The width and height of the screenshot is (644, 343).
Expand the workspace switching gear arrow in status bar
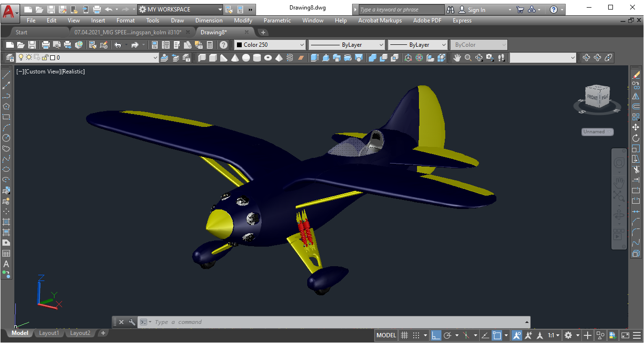tap(578, 335)
